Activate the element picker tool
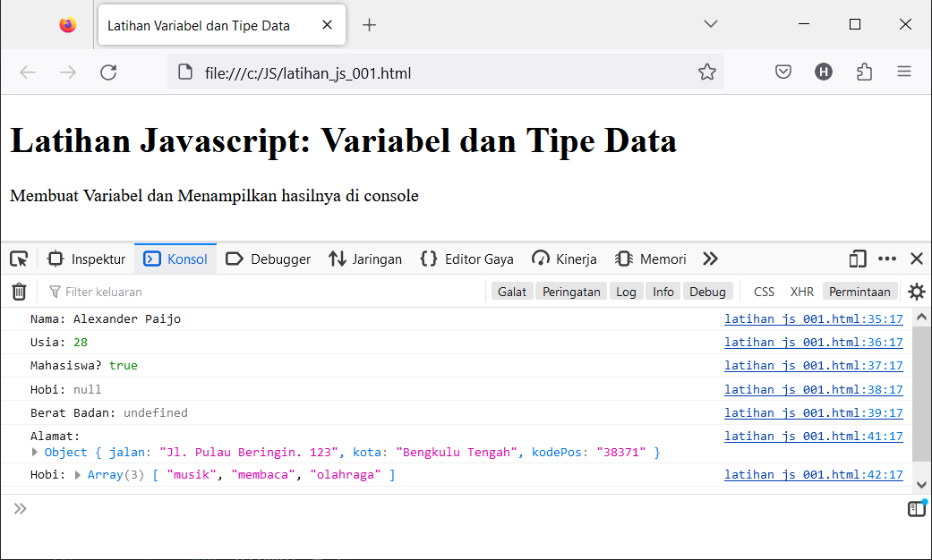Image resolution: width=932 pixels, height=560 pixels. [19, 259]
